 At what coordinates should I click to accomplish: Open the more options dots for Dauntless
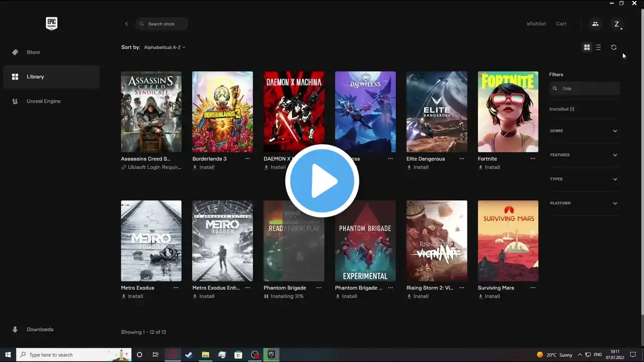(x=390, y=158)
